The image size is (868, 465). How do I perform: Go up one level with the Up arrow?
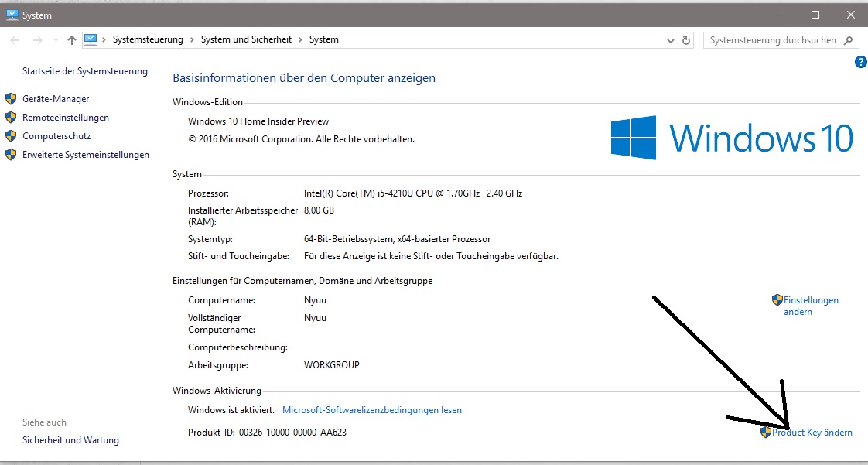[x=71, y=40]
